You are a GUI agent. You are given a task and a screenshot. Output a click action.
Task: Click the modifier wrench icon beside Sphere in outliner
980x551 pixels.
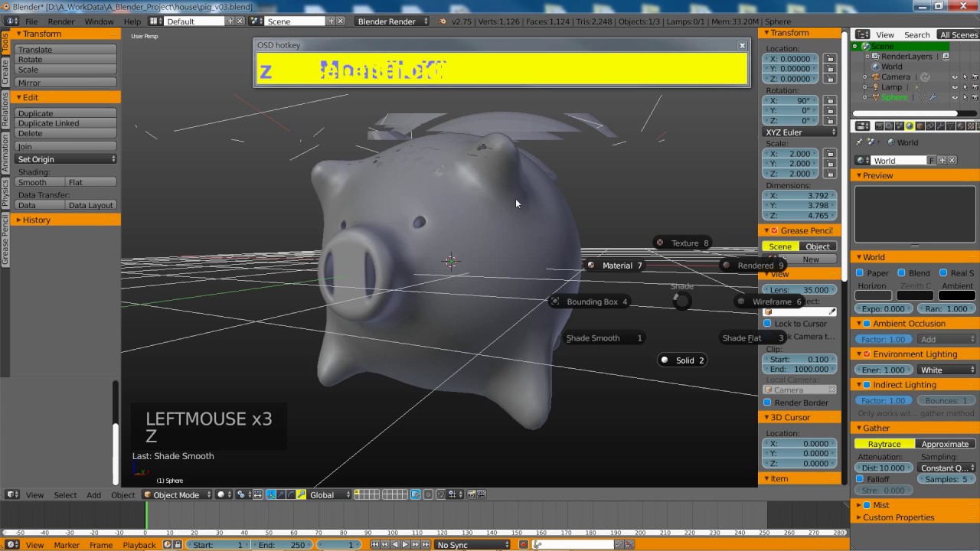pos(932,97)
